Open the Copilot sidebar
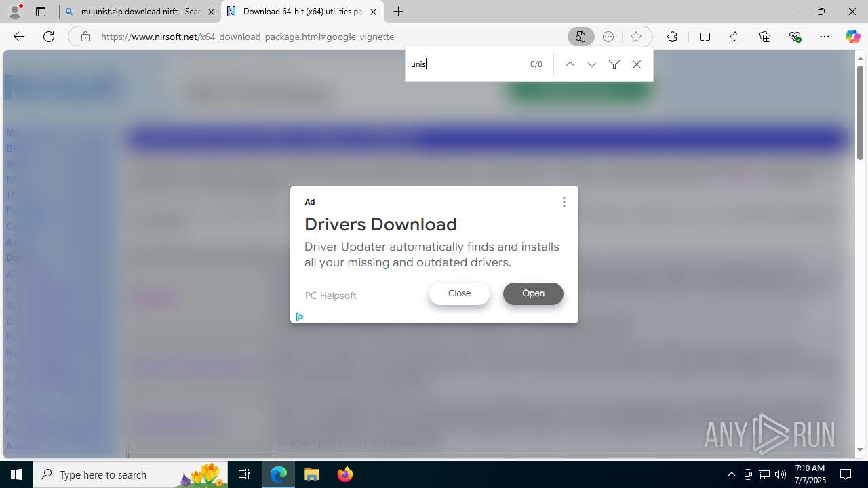The image size is (868, 488). [852, 37]
